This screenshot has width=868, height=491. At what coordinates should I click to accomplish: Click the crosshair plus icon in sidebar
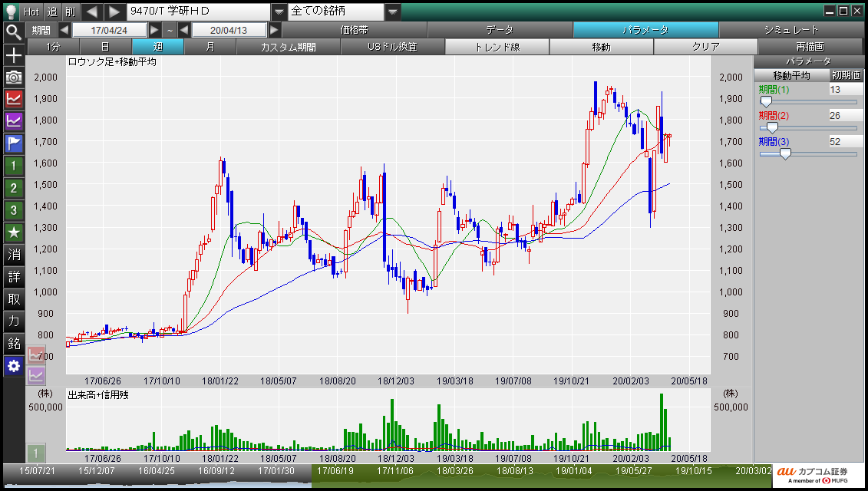[14, 55]
